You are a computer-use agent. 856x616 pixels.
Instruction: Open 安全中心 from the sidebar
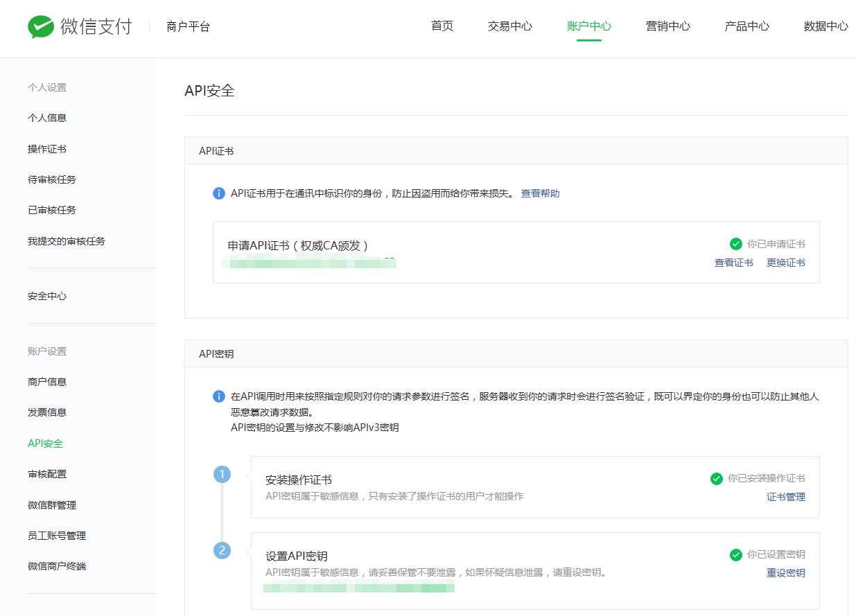click(47, 296)
